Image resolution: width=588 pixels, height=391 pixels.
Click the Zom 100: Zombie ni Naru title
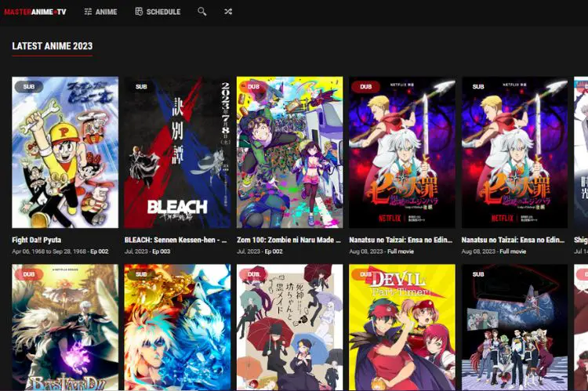[x=289, y=240]
